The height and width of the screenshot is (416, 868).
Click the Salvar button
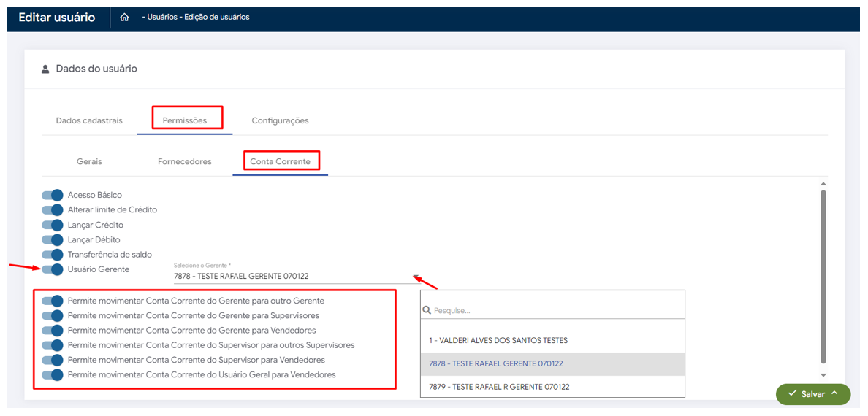(812, 394)
